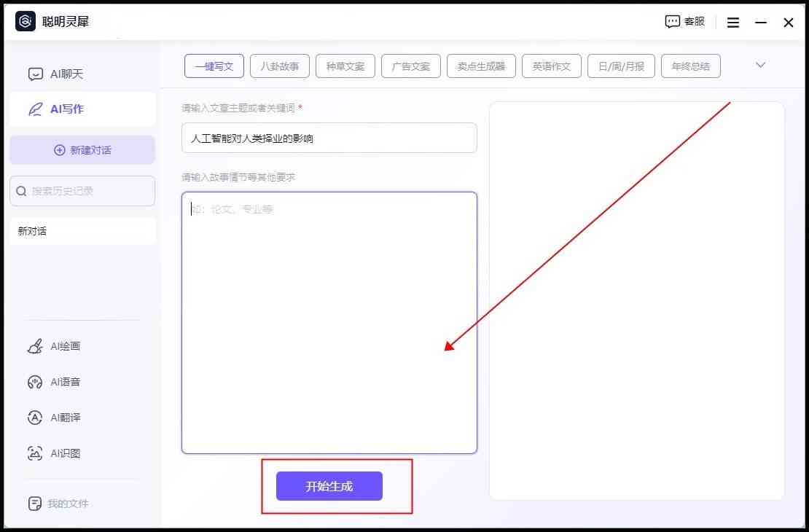Screen dimensions: 809x532
Task: Switch to the 种草文案 tab
Action: [345, 66]
